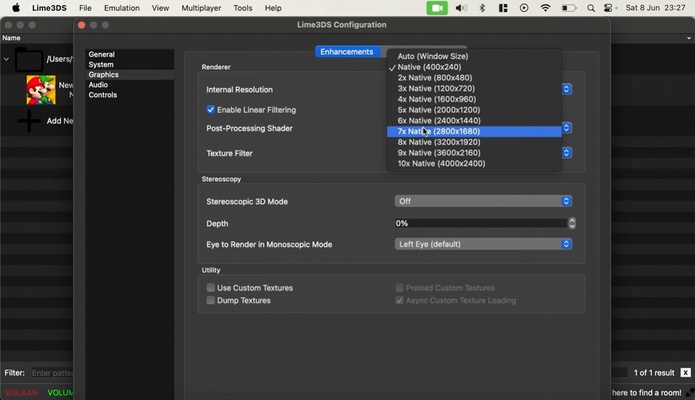Viewport: 695px width, 400px height.
Task: Click the green camera icon in menu bar
Action: 436,8
